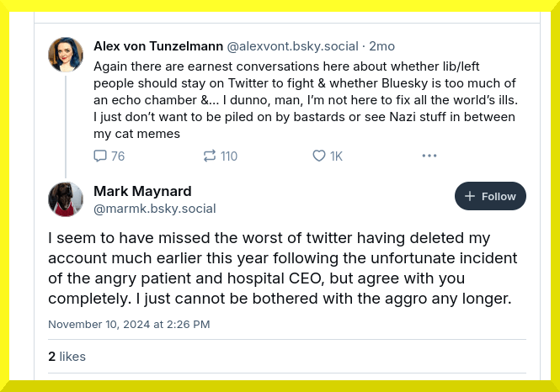Like the post with heart icon
Screen dimensions: 560x392
coord(319,156)
